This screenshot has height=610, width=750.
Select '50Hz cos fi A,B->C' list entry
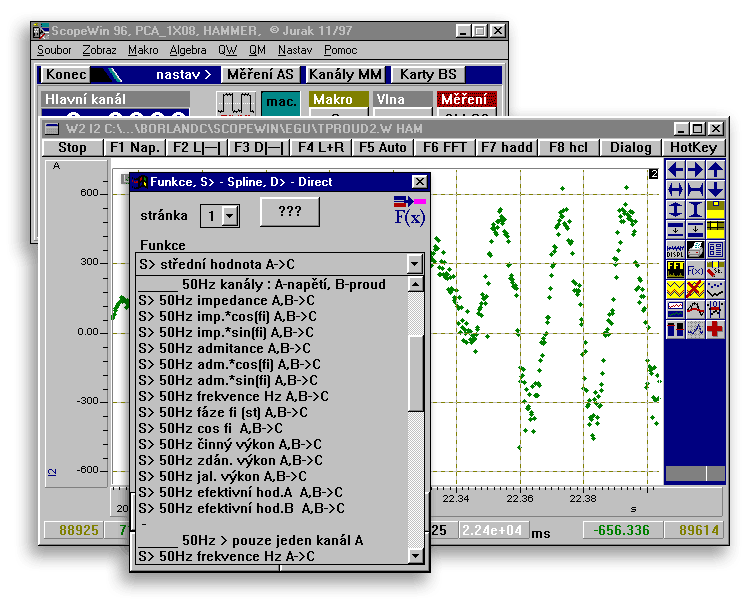click(210, 428)
